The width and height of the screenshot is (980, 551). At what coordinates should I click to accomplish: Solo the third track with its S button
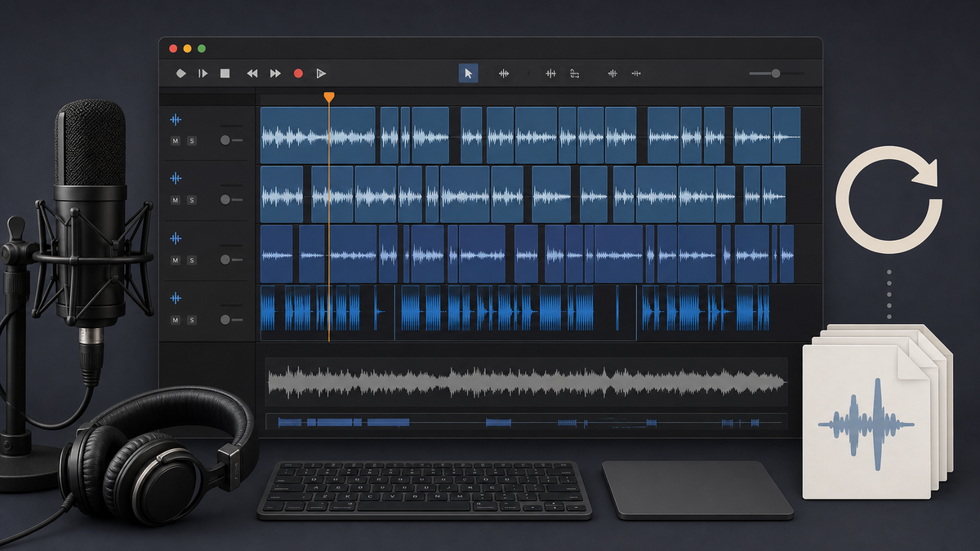coord(192,260)
